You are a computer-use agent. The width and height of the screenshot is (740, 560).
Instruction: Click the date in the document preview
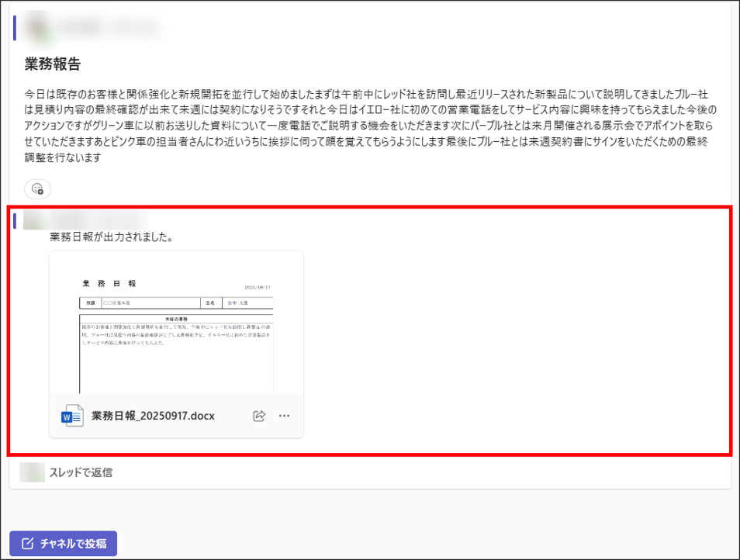coord(258,286)
